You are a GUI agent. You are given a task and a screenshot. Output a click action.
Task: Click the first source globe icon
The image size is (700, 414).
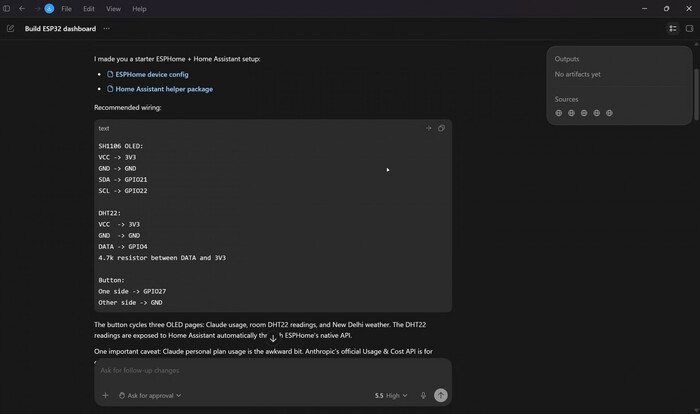[x=558, y=113]
